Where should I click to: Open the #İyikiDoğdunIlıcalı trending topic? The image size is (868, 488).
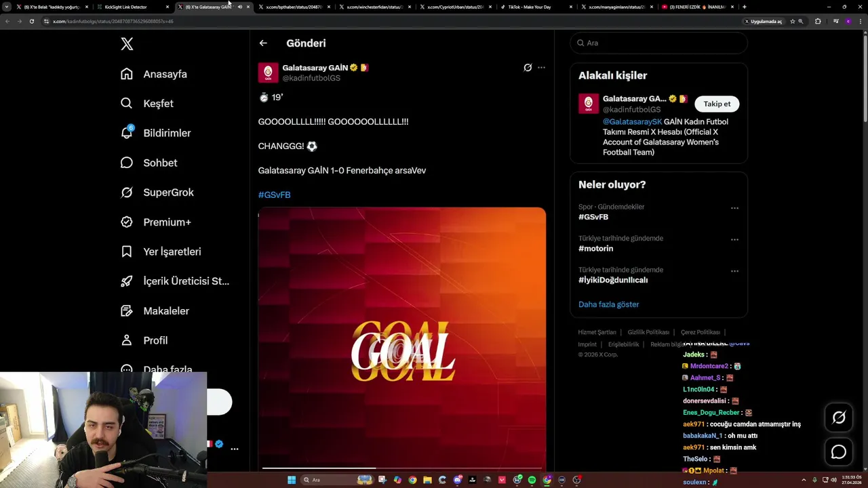(613, 280)
